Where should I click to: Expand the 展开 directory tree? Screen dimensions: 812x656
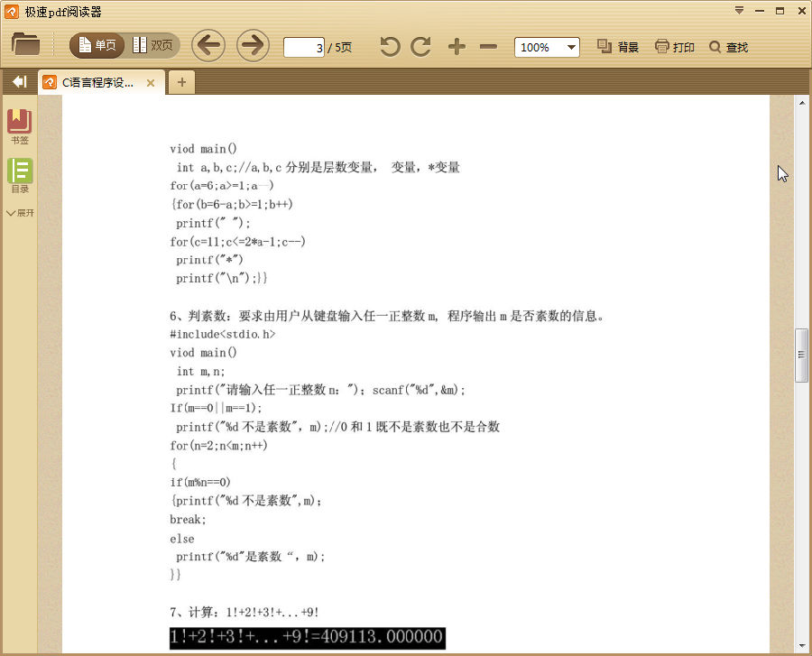coord(20,213)
